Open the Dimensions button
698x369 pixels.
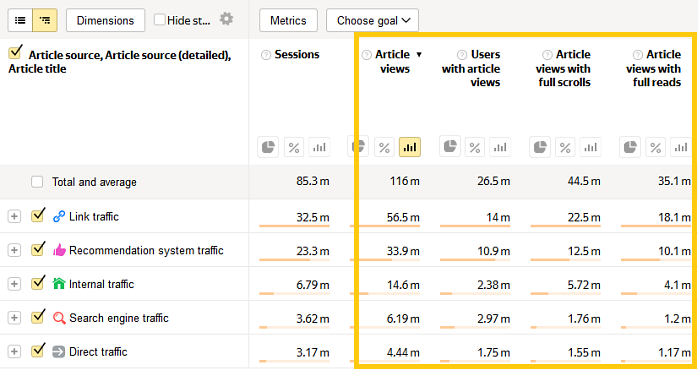coord(106,20)
